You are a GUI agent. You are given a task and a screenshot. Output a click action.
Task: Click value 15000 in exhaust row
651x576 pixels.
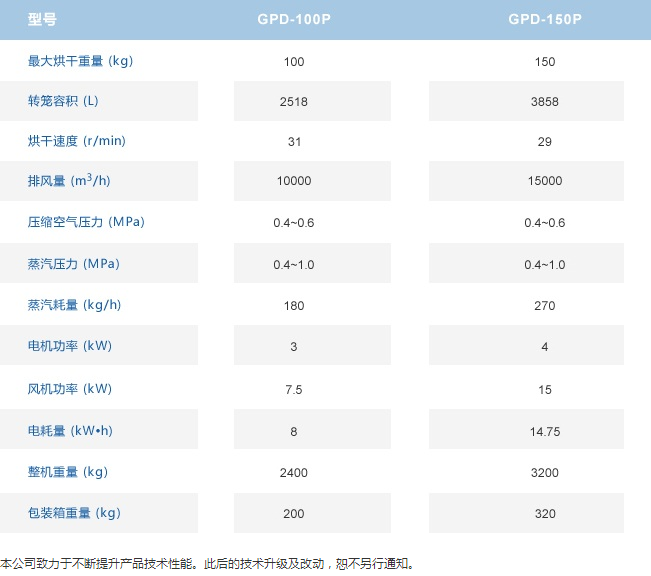click(545, 181)
